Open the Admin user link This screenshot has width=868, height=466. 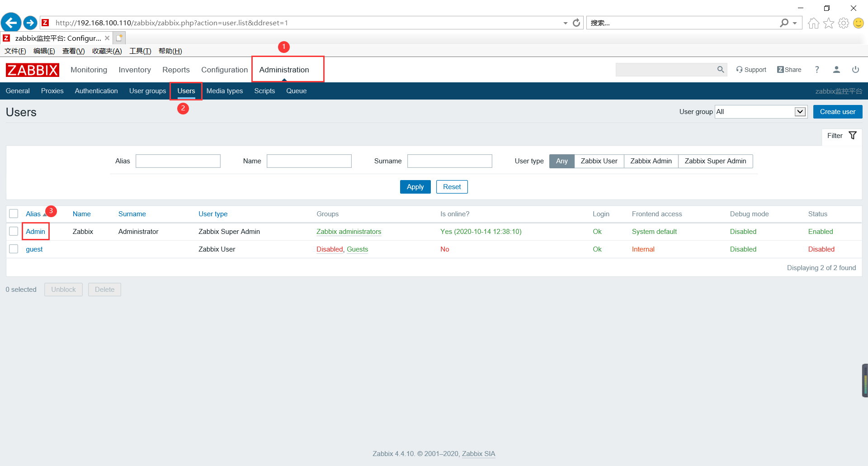click(35, 232)
